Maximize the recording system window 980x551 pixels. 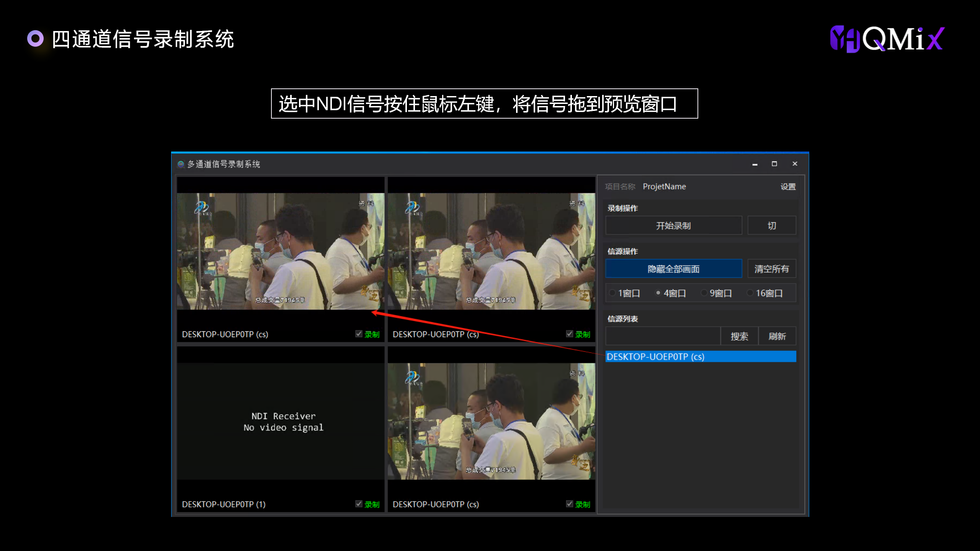click(x=774, y=164)
